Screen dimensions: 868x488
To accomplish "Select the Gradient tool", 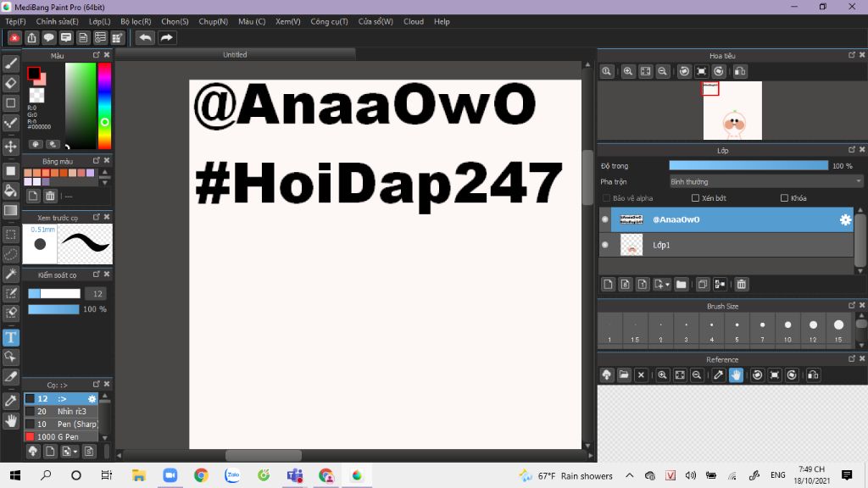I will point(10,210).
